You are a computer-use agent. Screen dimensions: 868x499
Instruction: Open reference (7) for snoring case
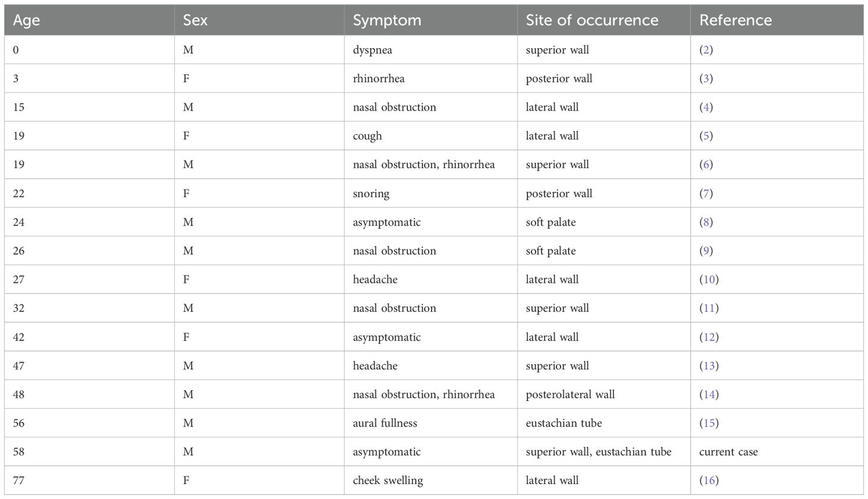pyautogui.click(x=706, y=193)
